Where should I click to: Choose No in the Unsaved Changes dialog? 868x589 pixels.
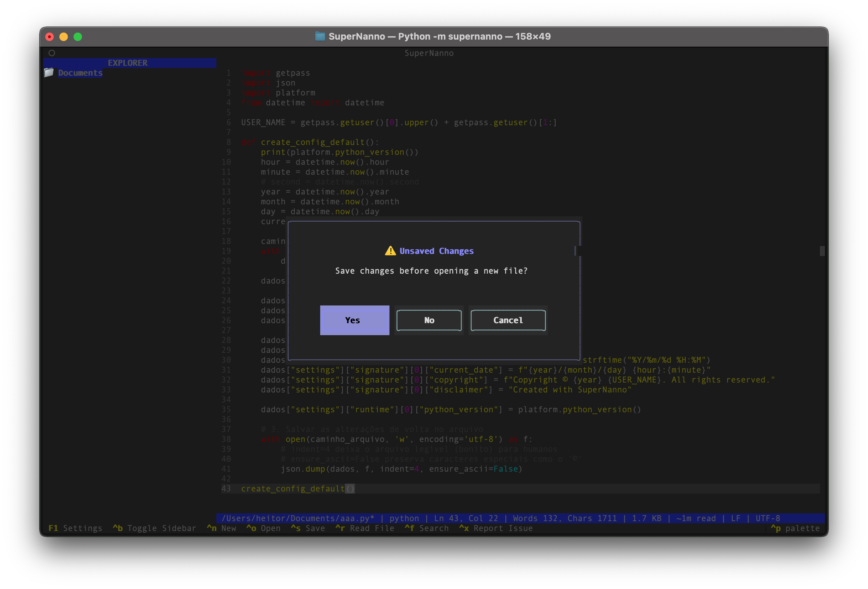click(x=429, y=320)
